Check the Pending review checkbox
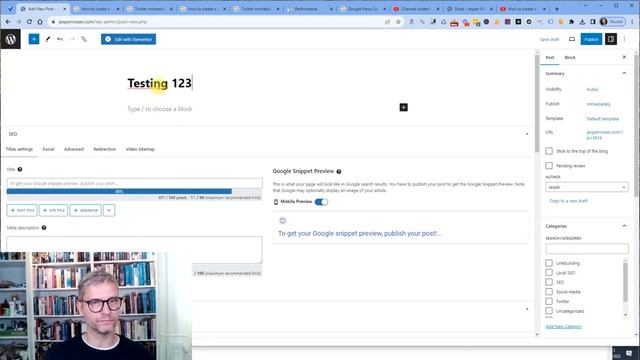This screenshot has width=640, height=360. (x=549, y=166)
